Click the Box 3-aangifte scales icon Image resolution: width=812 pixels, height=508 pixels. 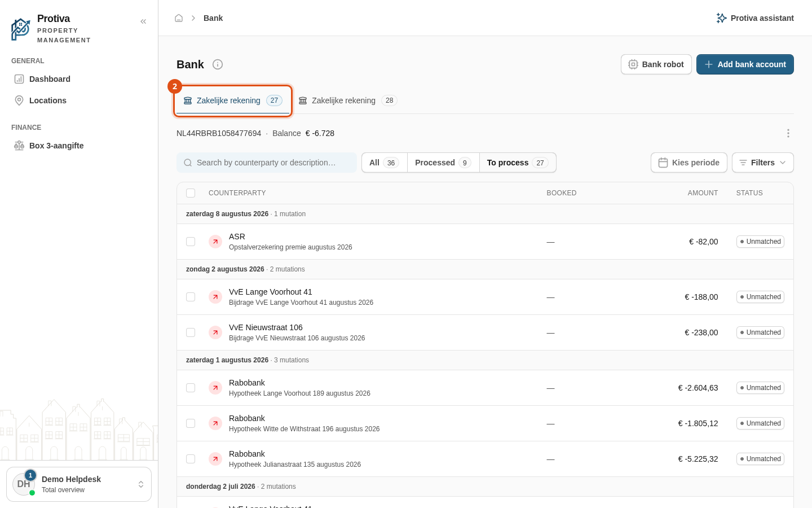click(x=19, y=146)
